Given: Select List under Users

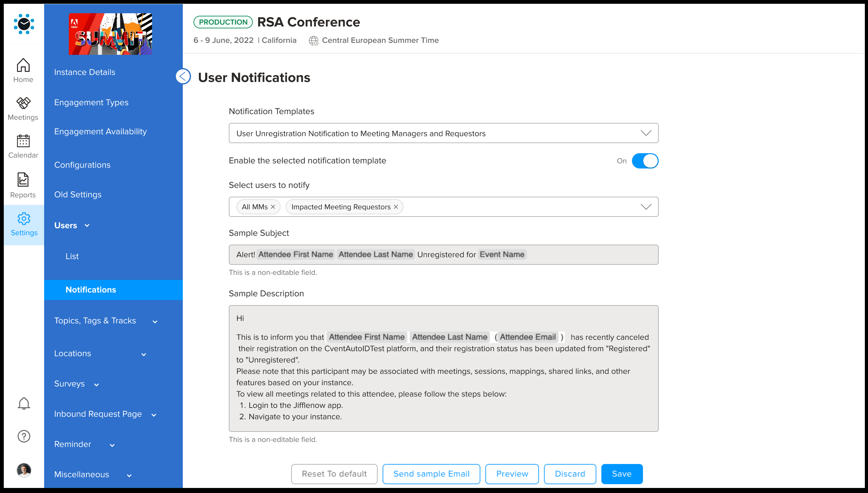Looking at the screenshot, I should point(72,256).
